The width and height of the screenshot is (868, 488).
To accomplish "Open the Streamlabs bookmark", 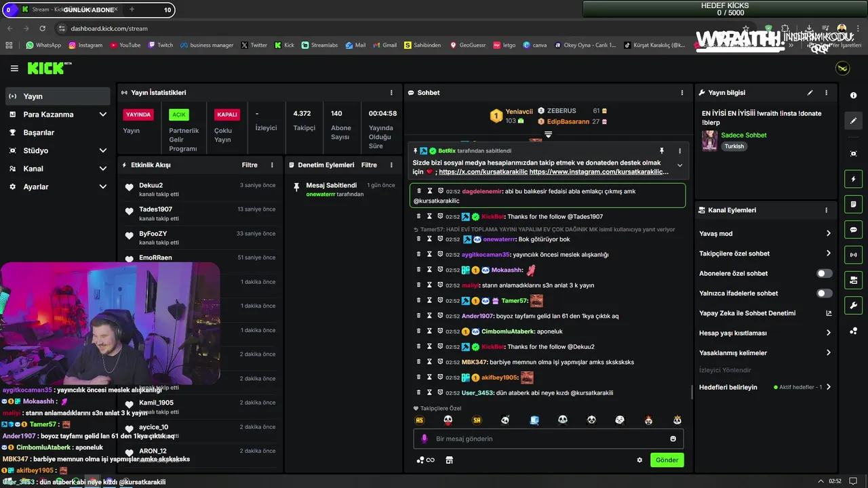I will pyautogui.click(x=319, y=45).
